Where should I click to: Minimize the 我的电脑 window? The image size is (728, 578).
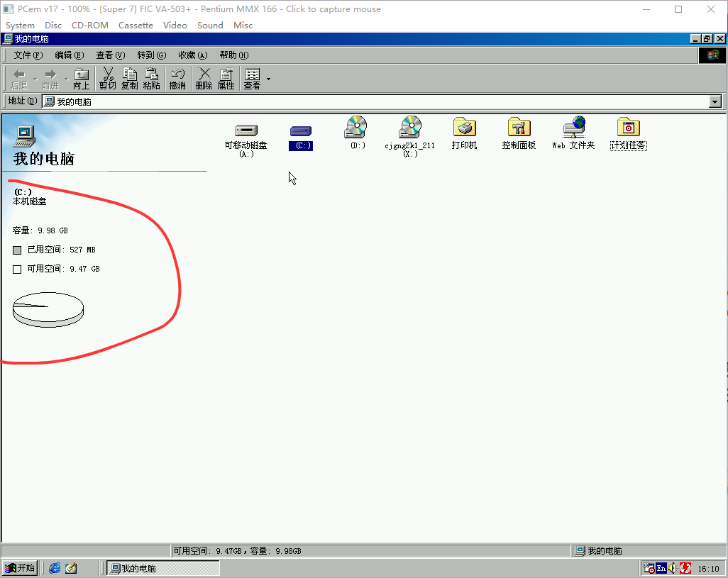pyautogui.click(x=695, y=39)
